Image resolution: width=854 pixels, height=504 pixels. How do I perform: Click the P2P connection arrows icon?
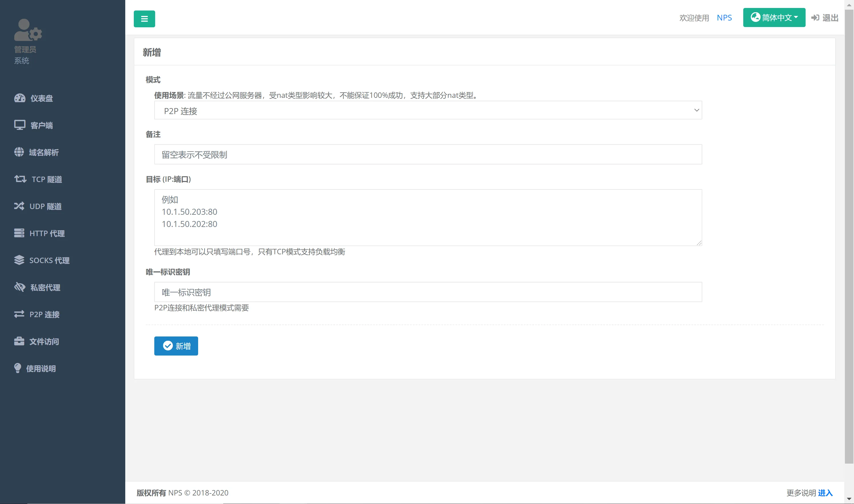tap(19, 314)
